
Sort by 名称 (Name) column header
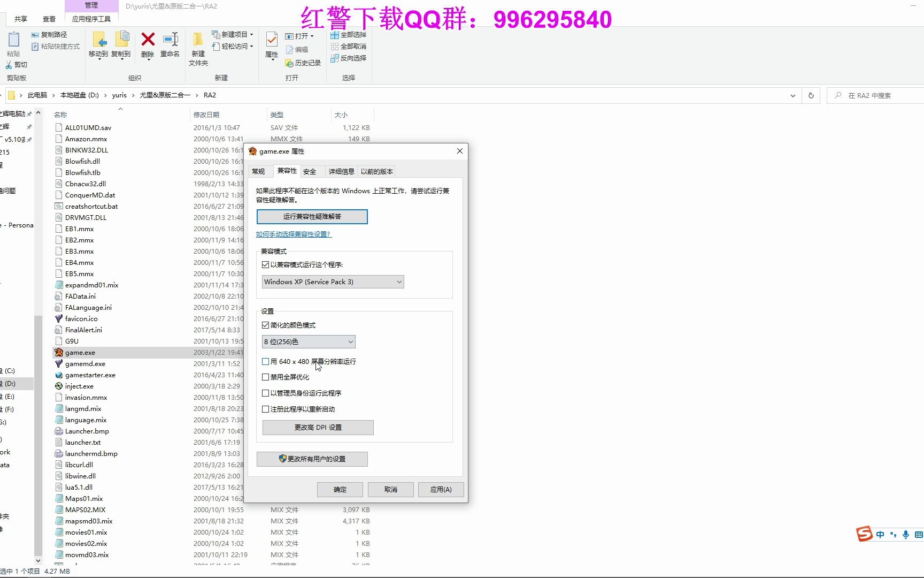pos(120,115)
